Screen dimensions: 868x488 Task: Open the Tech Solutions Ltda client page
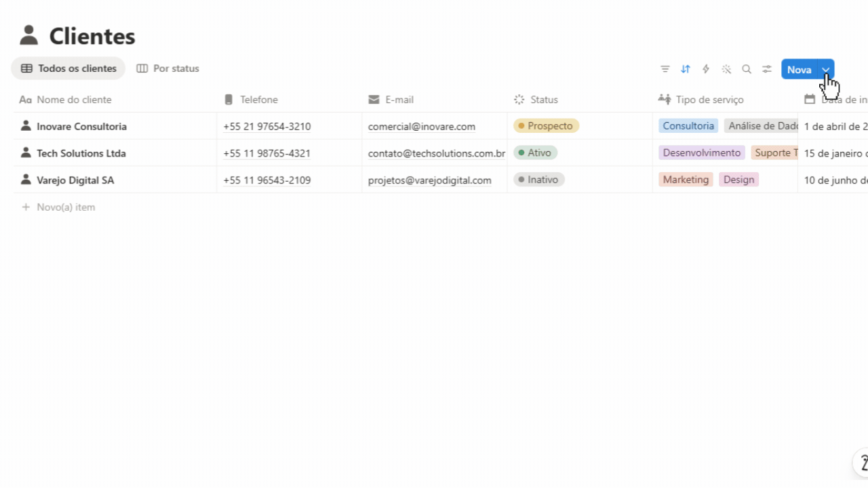click(81, 153)
